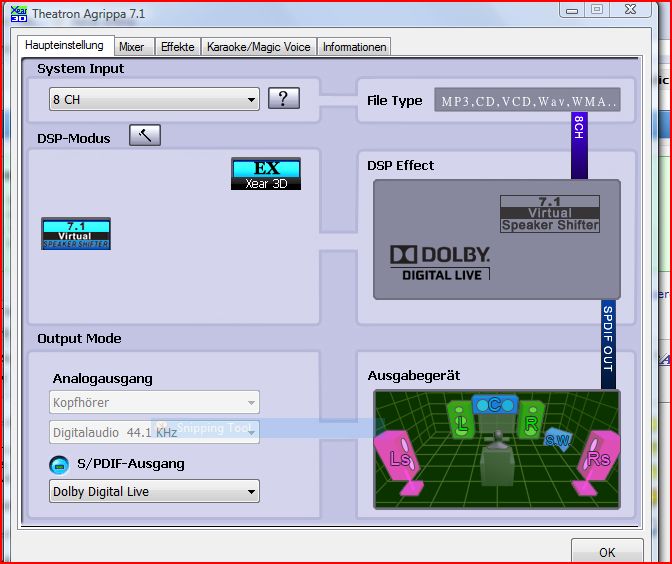Click the Xear 3D EX mode icon
This screenshot has width=672, height=564.
266,174
